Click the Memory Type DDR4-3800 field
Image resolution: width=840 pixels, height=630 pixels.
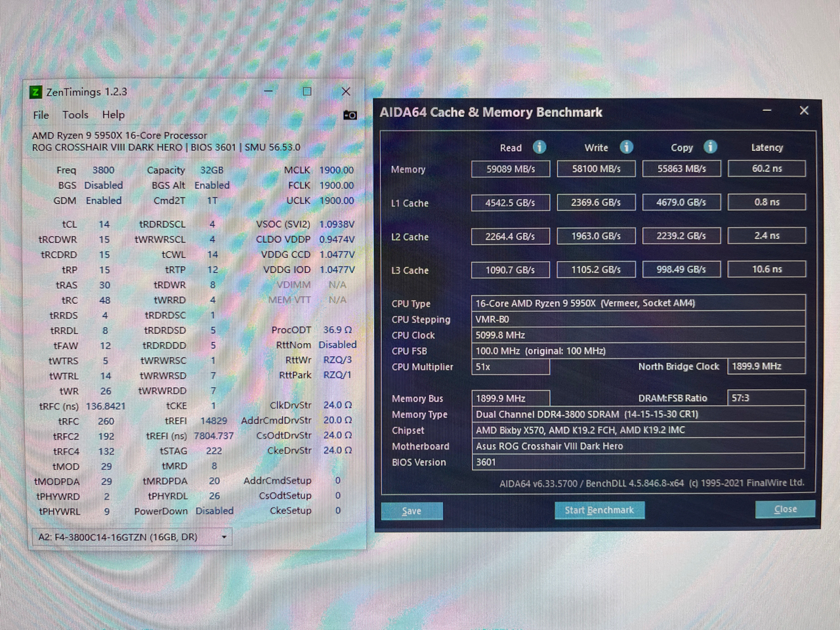point(638,414)
